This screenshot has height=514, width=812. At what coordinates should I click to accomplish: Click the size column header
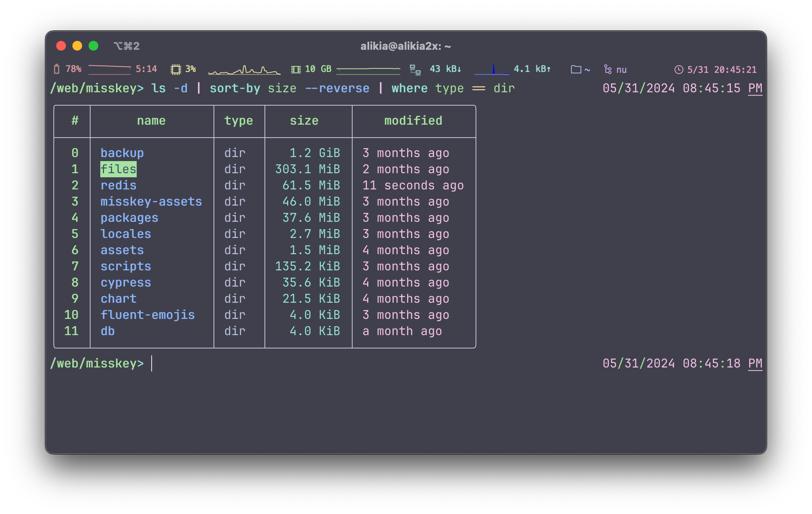[x=304, y=121]
